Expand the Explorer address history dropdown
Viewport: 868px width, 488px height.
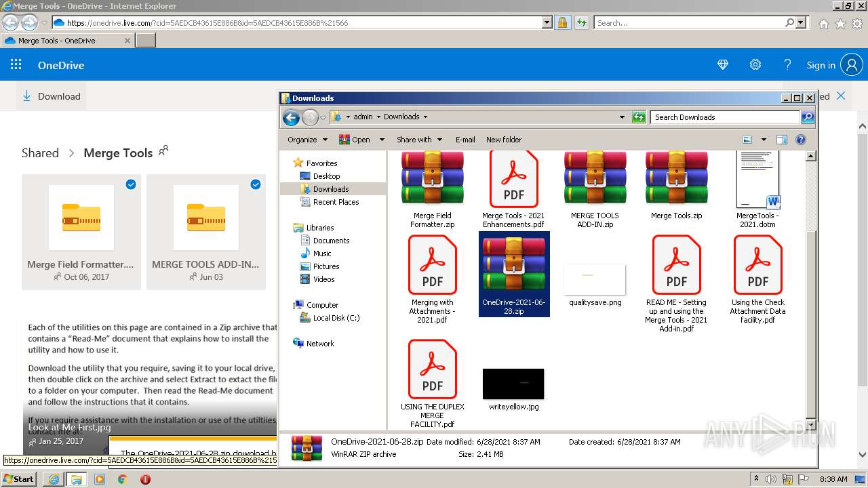click(622, 117)
